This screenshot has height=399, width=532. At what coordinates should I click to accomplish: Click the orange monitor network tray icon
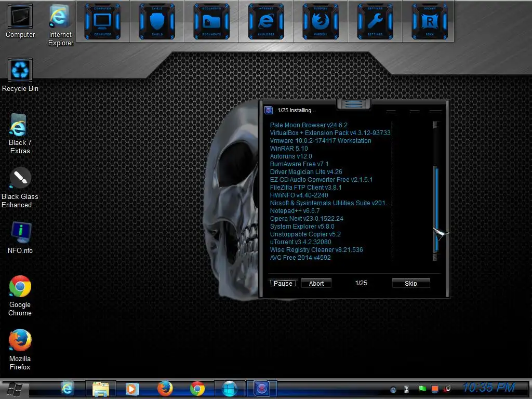435,389
